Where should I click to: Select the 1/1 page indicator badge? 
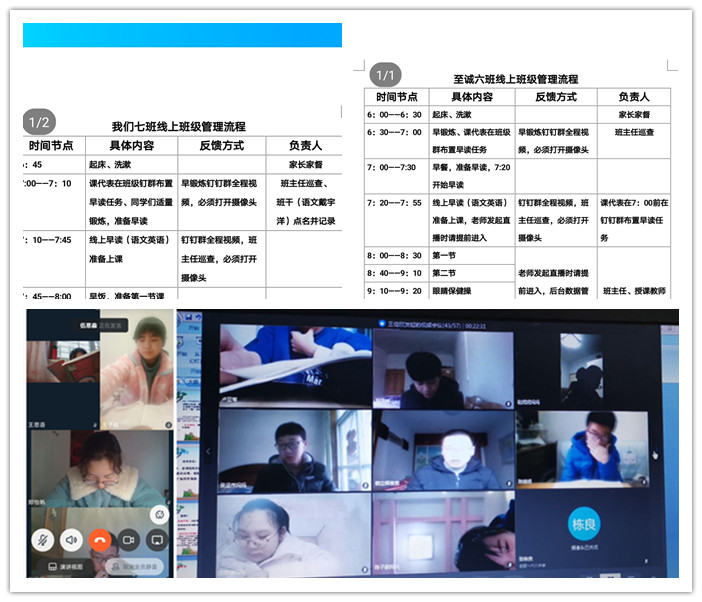click(385, 75)
